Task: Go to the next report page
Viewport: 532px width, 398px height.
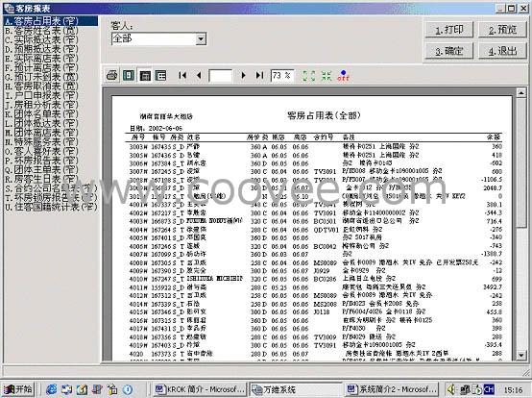Action: pyautogui.click(x=243, y=75)
